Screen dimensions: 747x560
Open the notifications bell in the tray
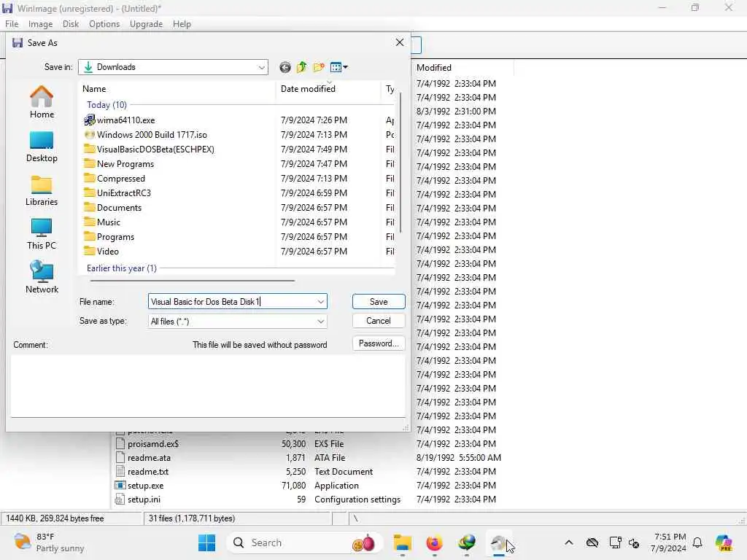click(x=697, y=542)
